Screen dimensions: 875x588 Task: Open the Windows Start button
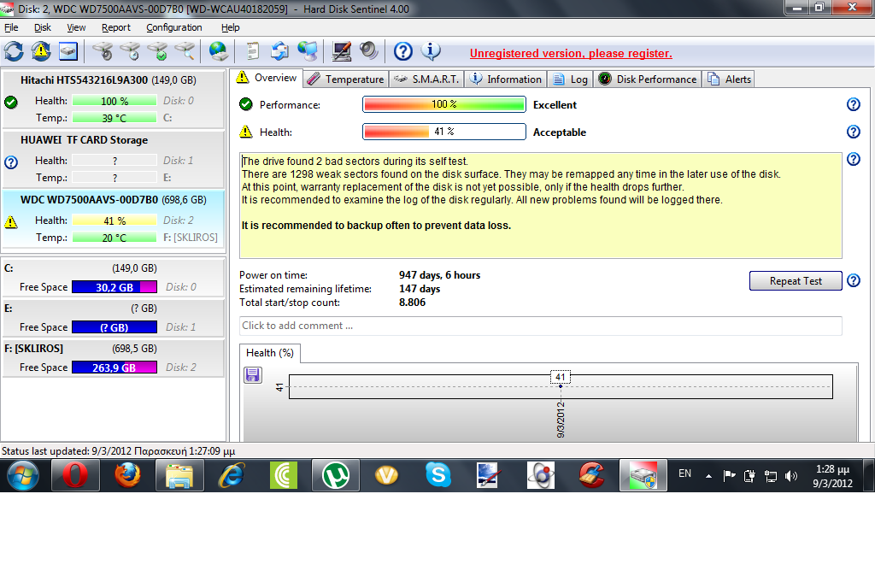(23, 475)
